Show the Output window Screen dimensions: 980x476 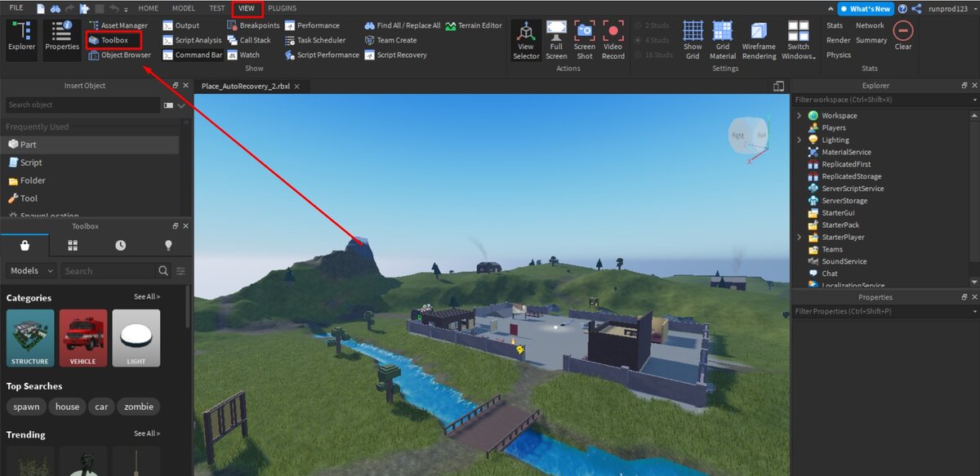pyautogui.click(x=180, y=25)
